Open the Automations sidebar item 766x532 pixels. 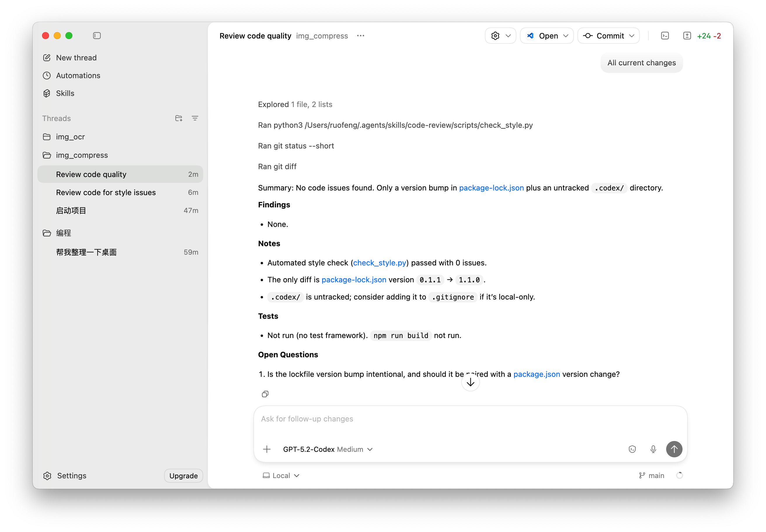78,76
